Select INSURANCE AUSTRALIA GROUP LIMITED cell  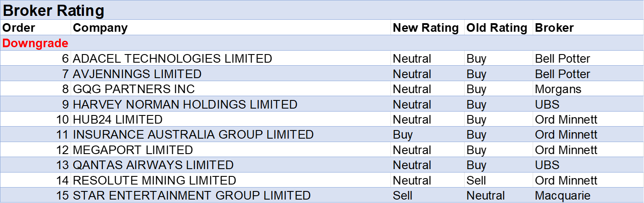coord(193,135)
